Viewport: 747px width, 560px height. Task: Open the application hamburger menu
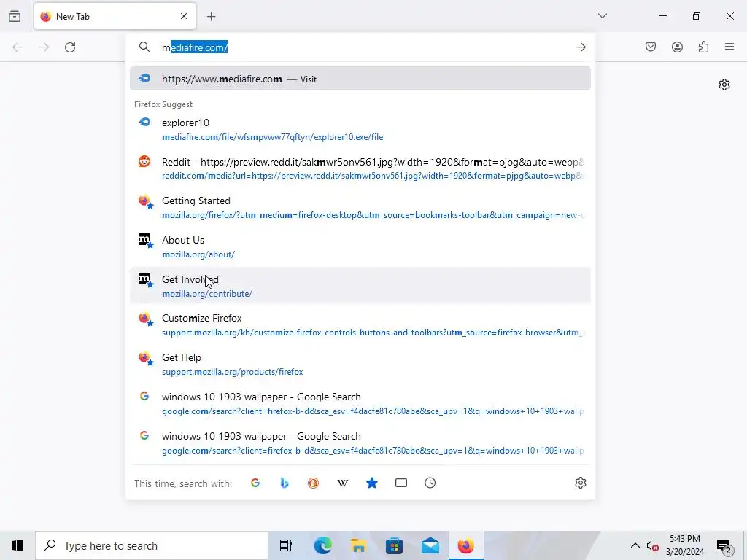point(729,47)
